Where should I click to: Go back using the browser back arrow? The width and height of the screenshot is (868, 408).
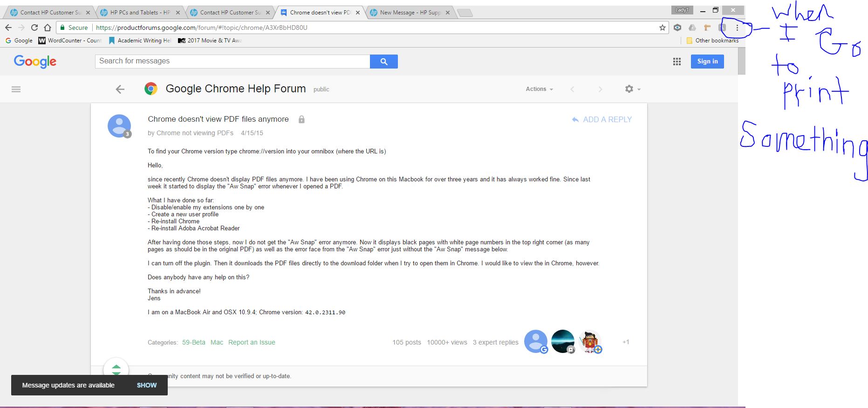[8, 28]
